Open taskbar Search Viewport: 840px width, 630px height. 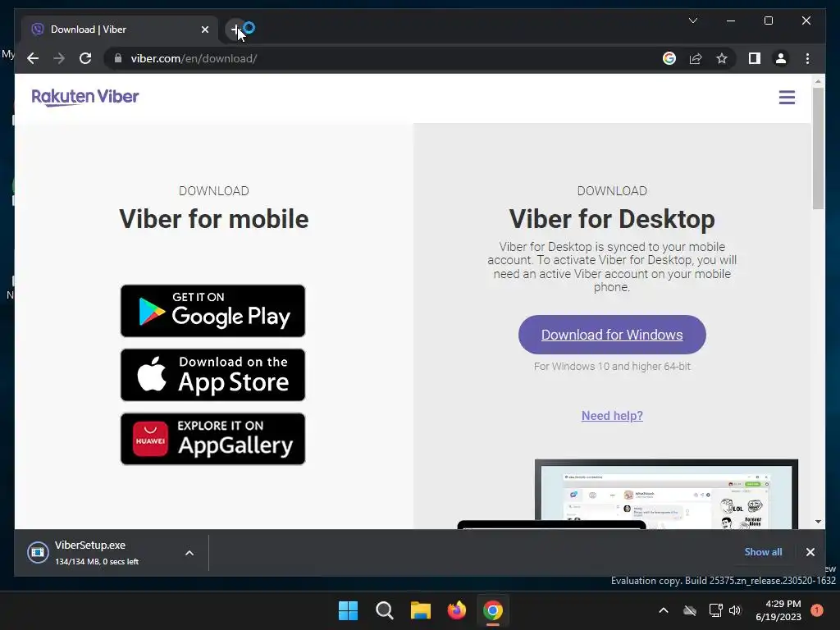[384, 610]
